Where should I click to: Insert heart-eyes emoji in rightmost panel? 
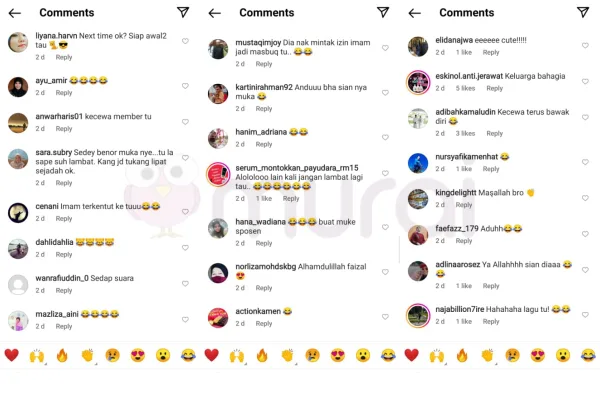coord(538,356)
